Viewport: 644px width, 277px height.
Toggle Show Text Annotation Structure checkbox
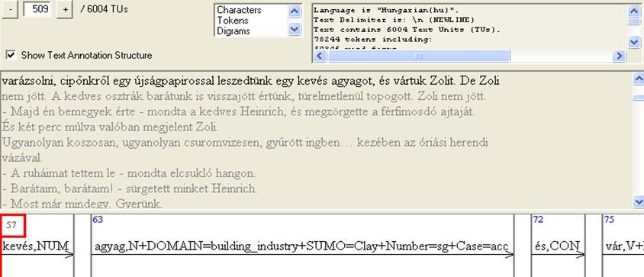(x=11, y=55)
